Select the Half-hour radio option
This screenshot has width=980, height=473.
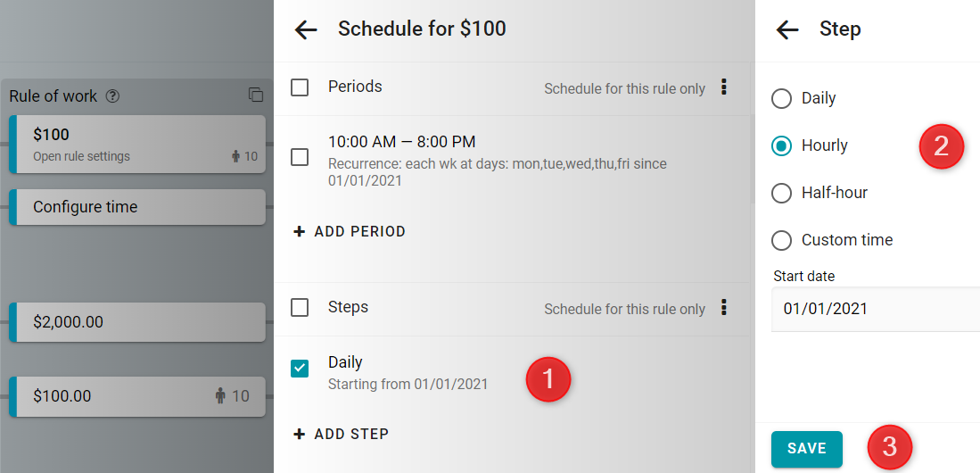coord(781,193)
